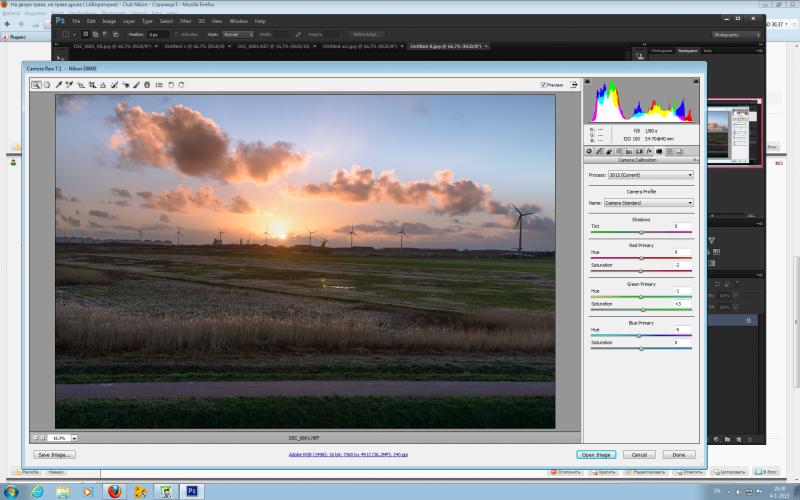Open the Filter menu in Photoshop

point(186,21)
